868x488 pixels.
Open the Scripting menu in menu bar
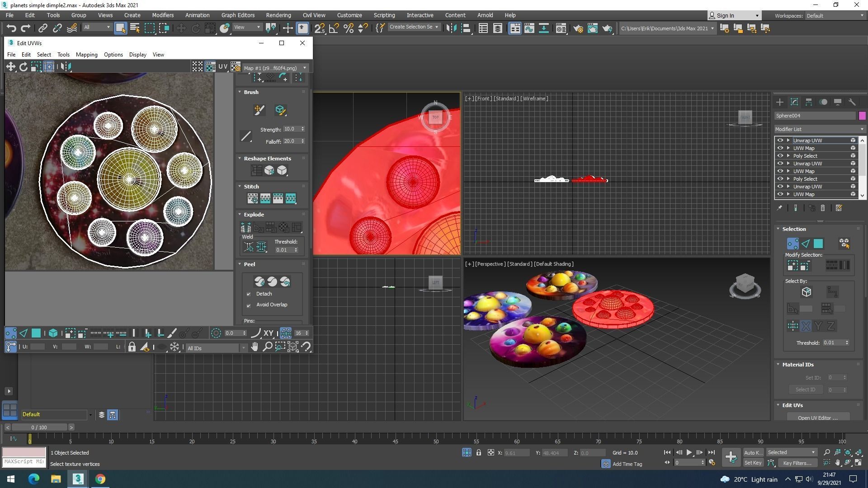(384, 15)
